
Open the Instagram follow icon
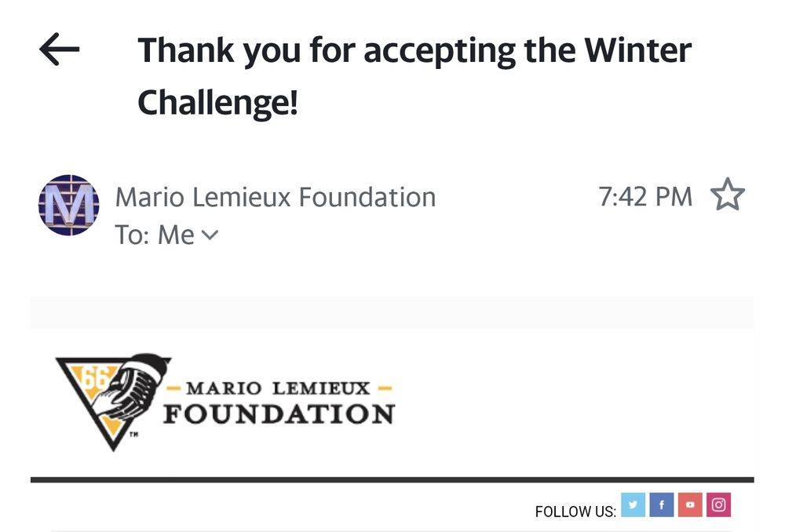718,505
